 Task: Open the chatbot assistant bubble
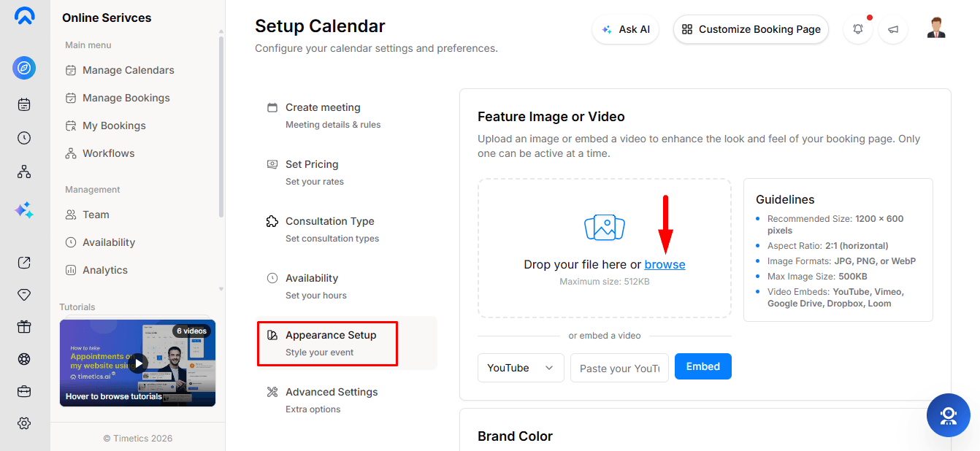948,415
